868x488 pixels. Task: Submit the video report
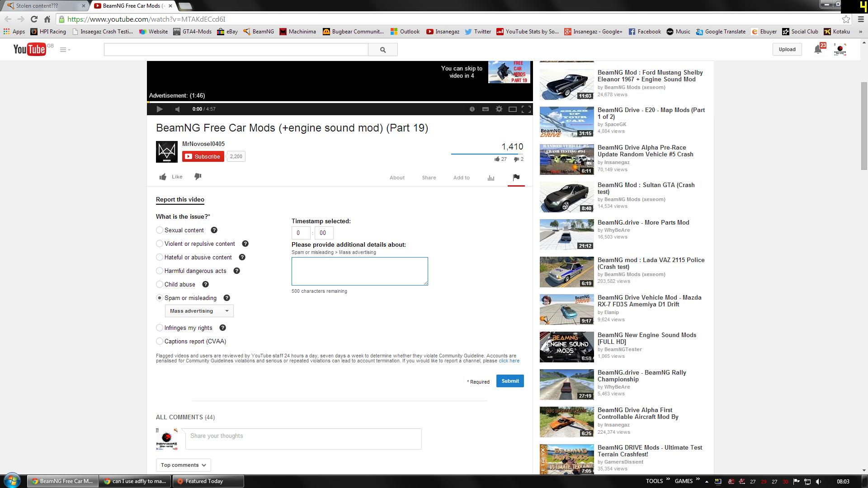click(x=510, y=381)
